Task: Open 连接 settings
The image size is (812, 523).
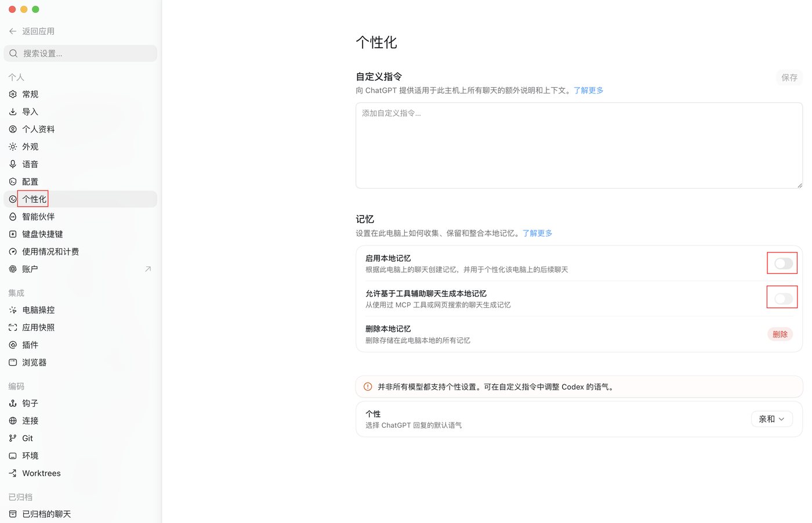Action: coord(80,421)
